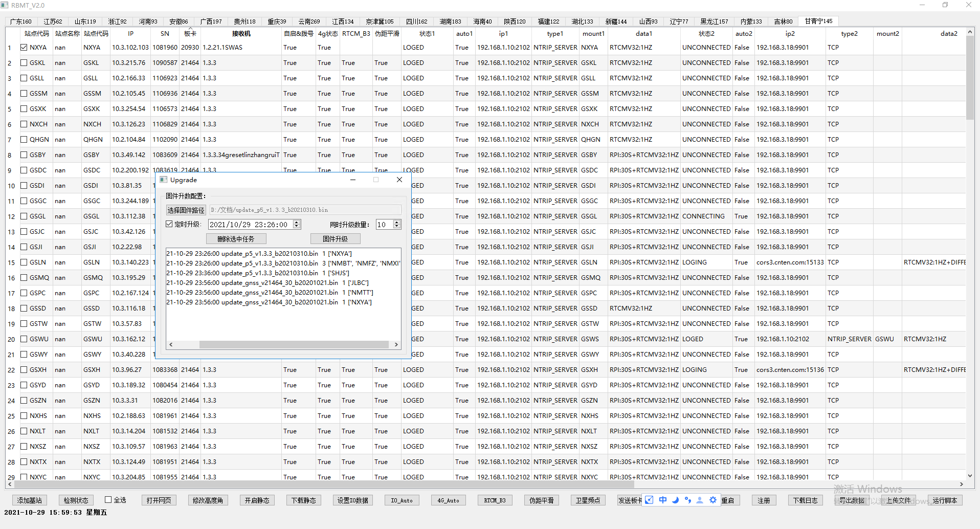Screen dimensions: 980x529
Task: Click the 卫星频点 button
Action: coord(588,500)
